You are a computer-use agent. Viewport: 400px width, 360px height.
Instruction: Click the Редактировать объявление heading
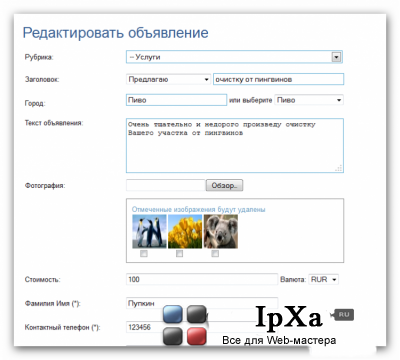tap(116, 33)
